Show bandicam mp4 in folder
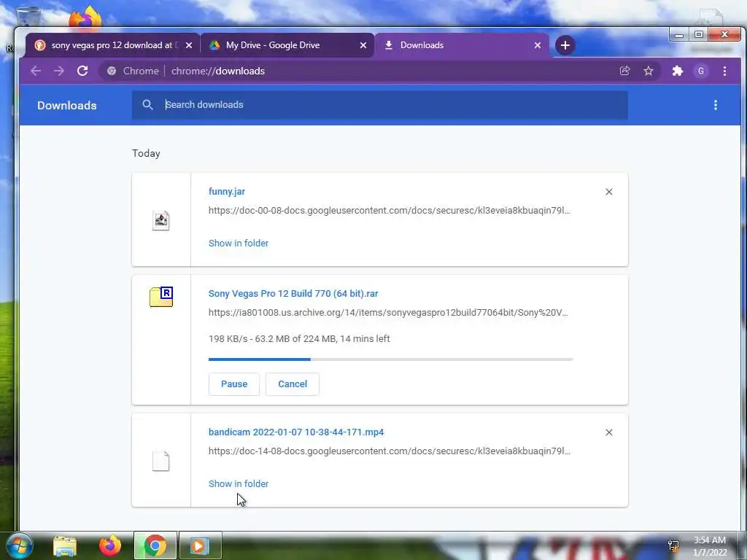The width and height of the screenshot is (747, 560). [x=239, y=484]
